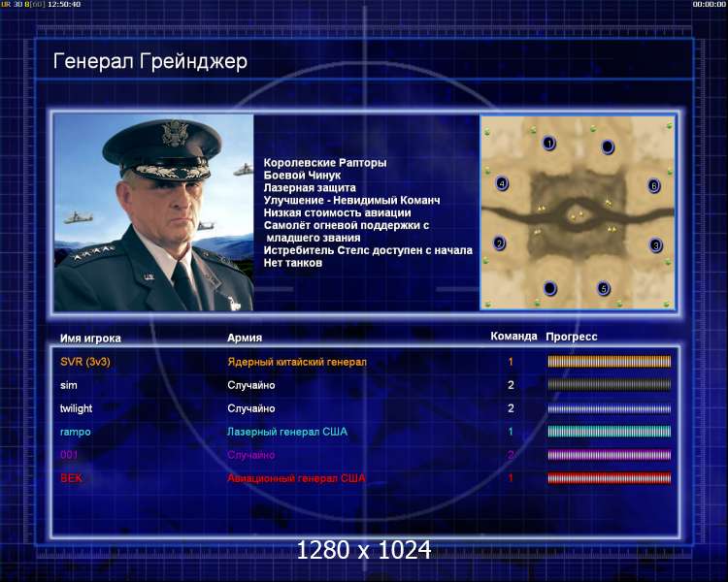Click SVR (3v3) orange progress bar
The image size is (728, 582).
click(x=610, y=362)
